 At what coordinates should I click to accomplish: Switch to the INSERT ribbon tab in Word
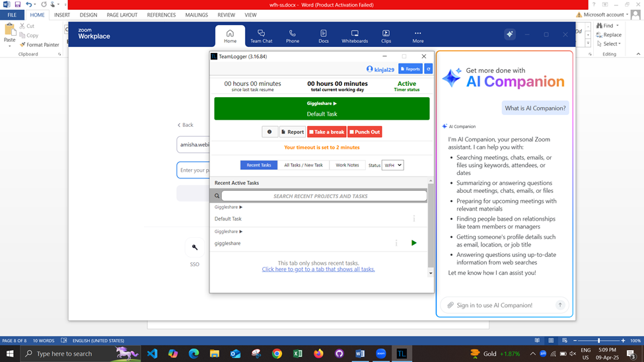point(62,15)
